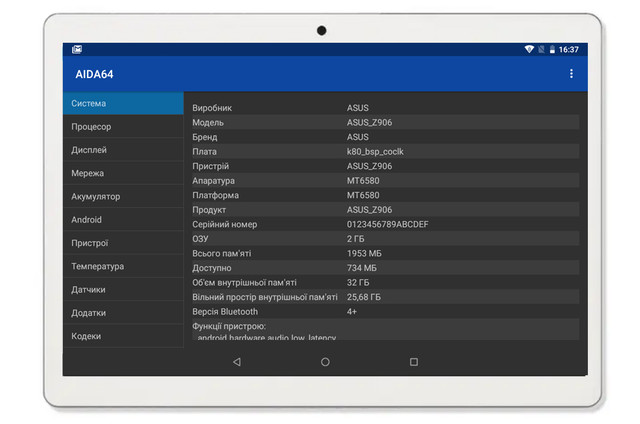Select the Система category
This screenshot has width=640, height=424.
coord(123,103)
